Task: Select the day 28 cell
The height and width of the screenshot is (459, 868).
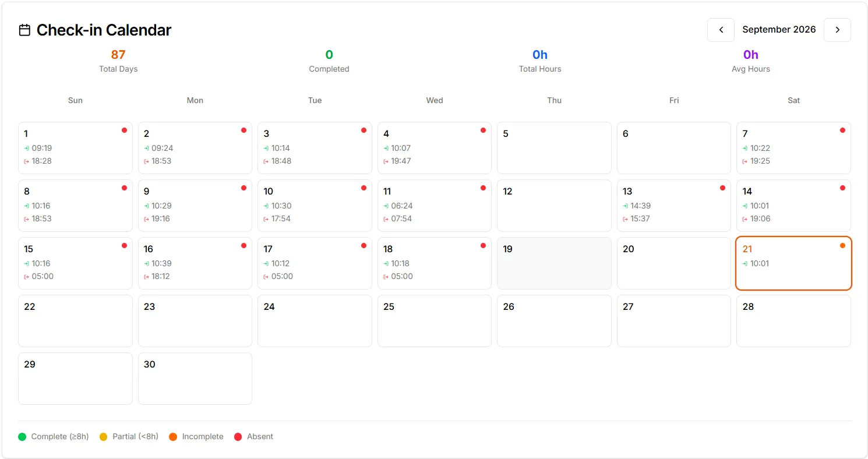Action: tap(793, 321)
